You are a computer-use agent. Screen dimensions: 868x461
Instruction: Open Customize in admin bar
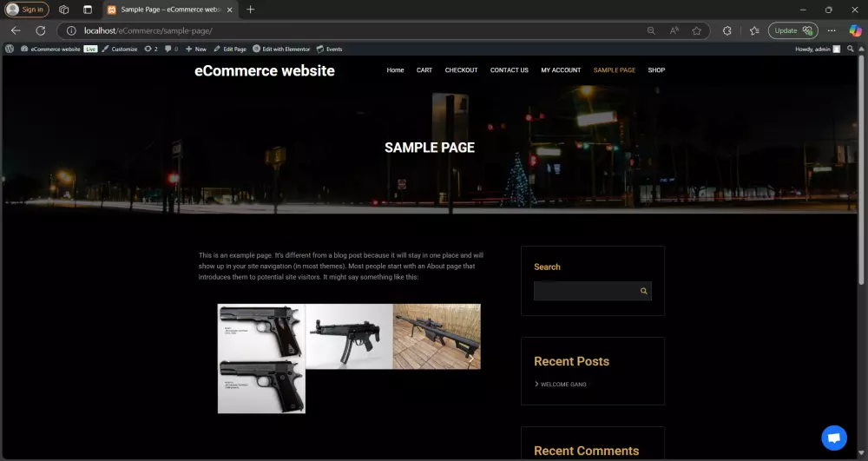120,49
